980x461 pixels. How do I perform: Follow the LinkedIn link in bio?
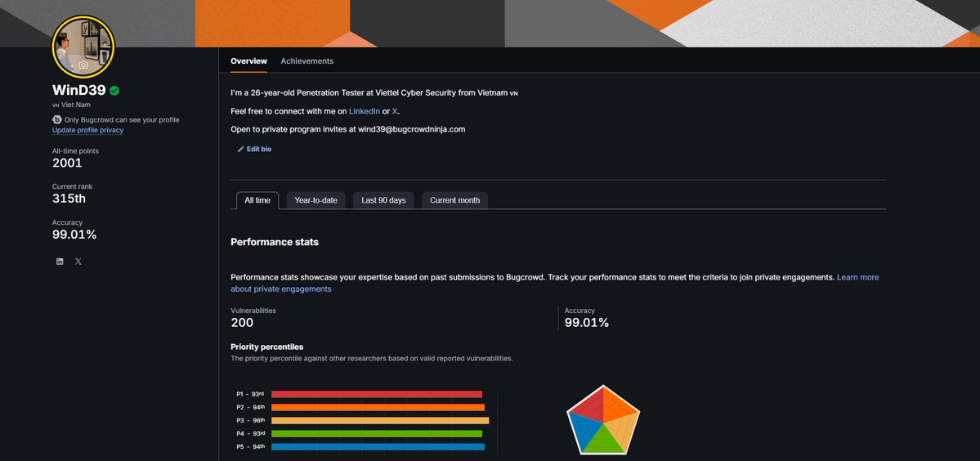click(x=365, y=111)
